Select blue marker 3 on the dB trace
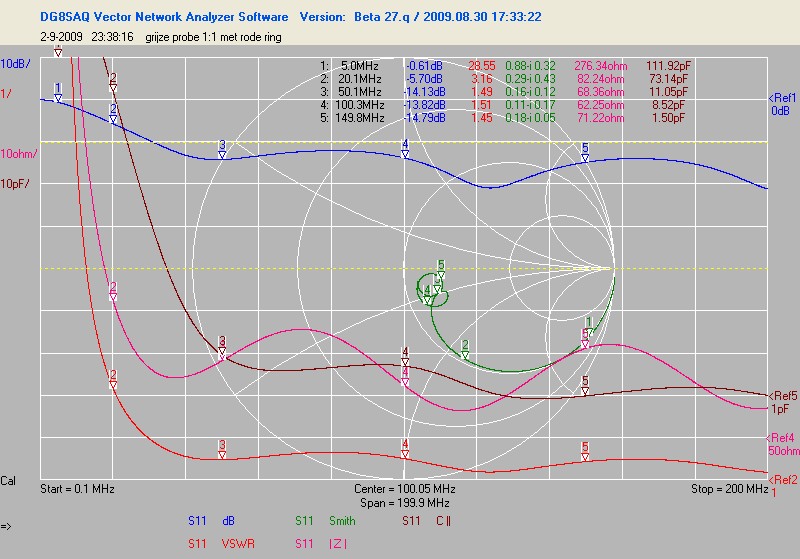 click(x=222, y=149)
